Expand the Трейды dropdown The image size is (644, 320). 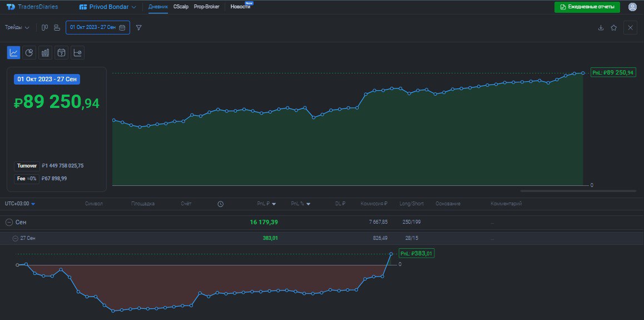17,27
